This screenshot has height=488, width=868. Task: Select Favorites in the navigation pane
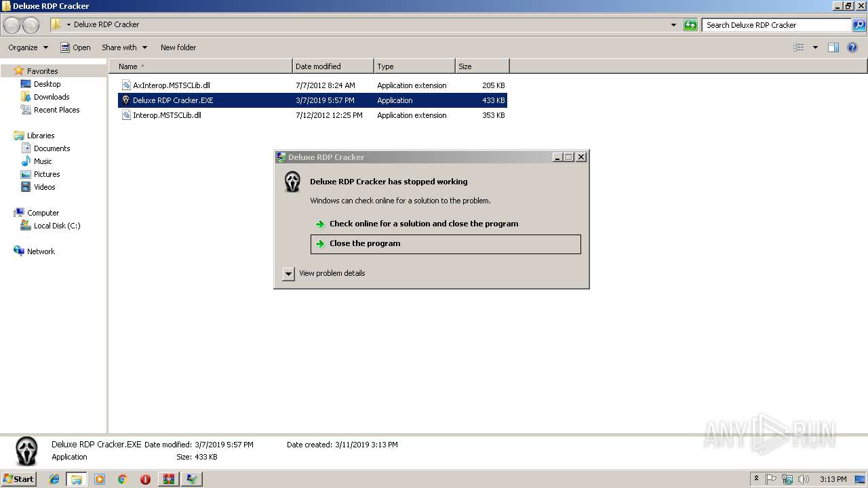tap(42, 71)
